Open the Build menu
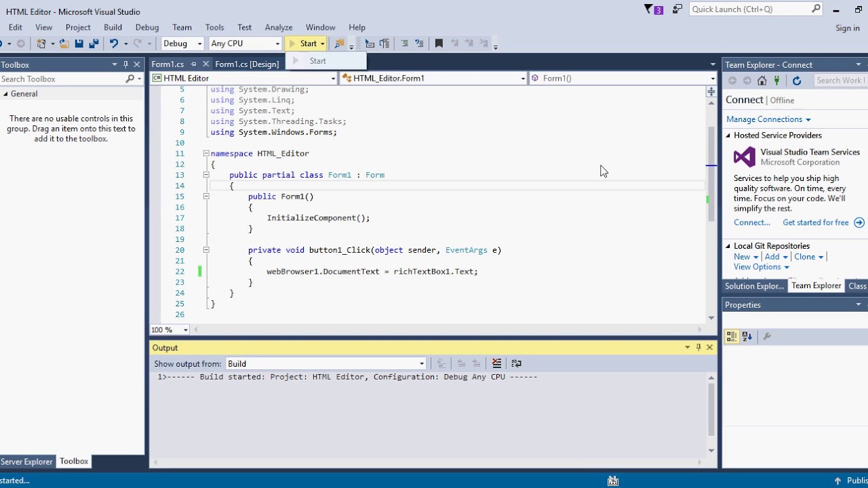868x488 pixels. click(x=113, y=27)
